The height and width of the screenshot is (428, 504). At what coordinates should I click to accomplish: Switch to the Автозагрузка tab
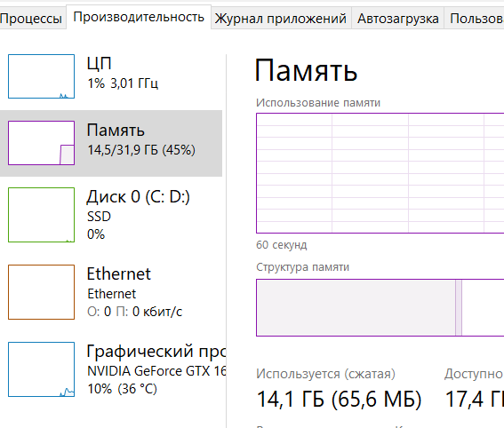(x=397, y=19)
